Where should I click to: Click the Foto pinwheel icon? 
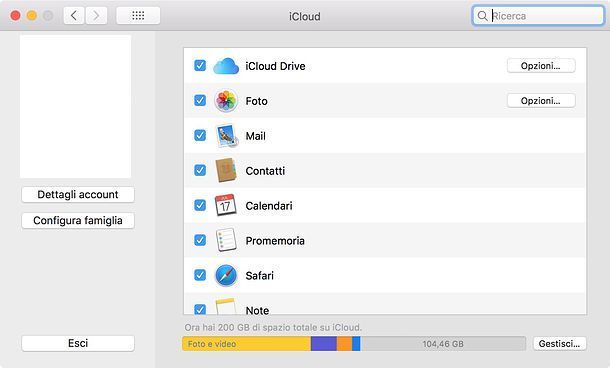pos(226,101)
